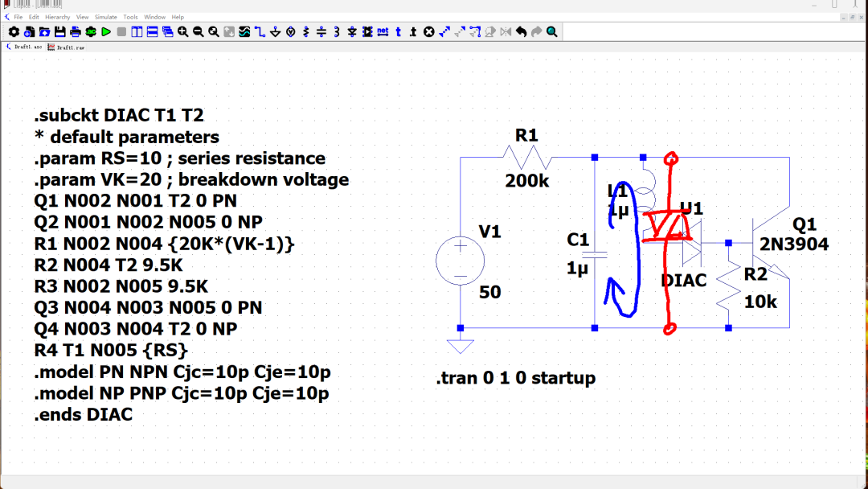The height and width of the screenshot is (489, 868).
Task: Place a voltage source component
Action: [x=291, y=32]
